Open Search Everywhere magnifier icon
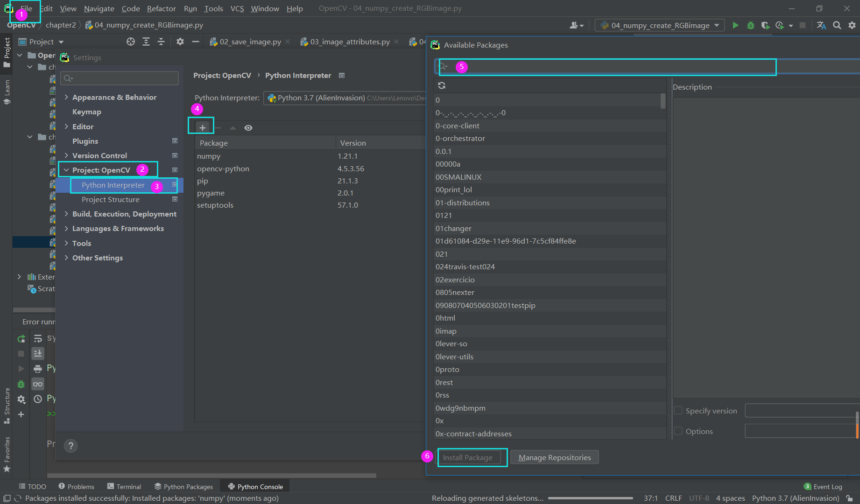The height and width of the screenshot is (504, 860). (x=837, y=25)
